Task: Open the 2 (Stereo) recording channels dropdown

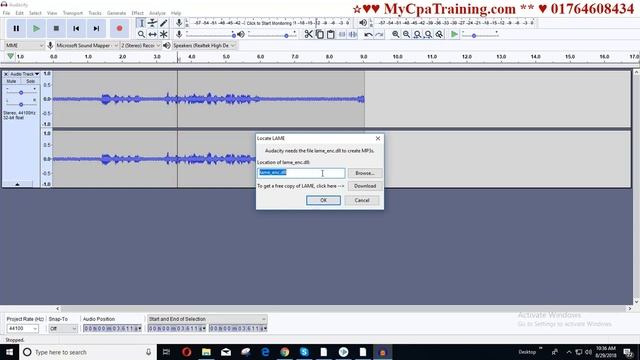Action: pyautogui.click(x=140, y=45)
